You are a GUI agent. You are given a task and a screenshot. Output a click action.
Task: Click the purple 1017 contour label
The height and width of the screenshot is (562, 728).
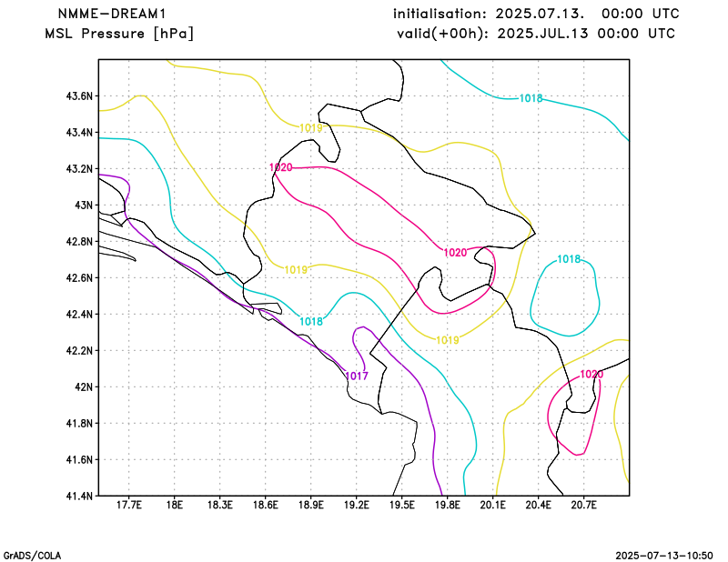click(357, 376)
